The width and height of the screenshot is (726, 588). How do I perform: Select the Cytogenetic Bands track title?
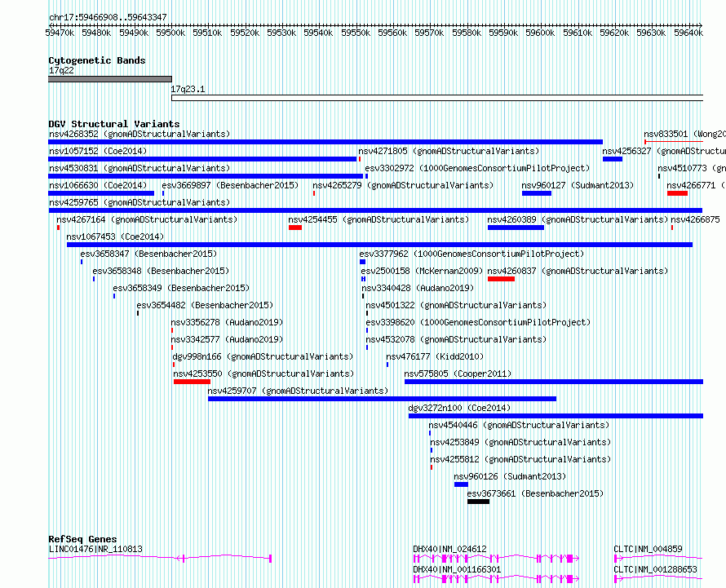[97, 60]
